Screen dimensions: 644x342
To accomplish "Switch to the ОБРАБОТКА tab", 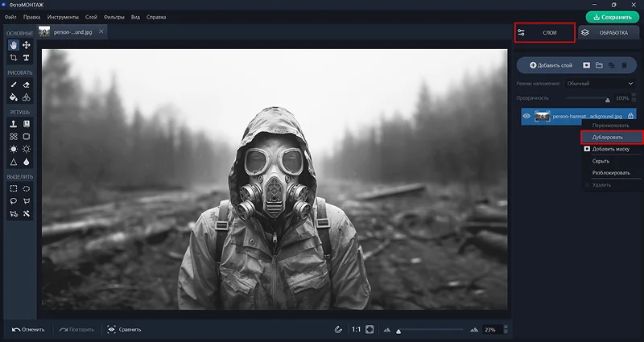I will coord(608,32).
